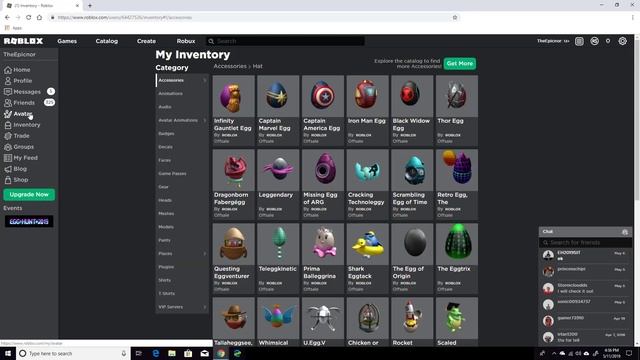640x360 pixels.
Task: Open chat settings gear in Chat header
Action: (x=625, y=232)
